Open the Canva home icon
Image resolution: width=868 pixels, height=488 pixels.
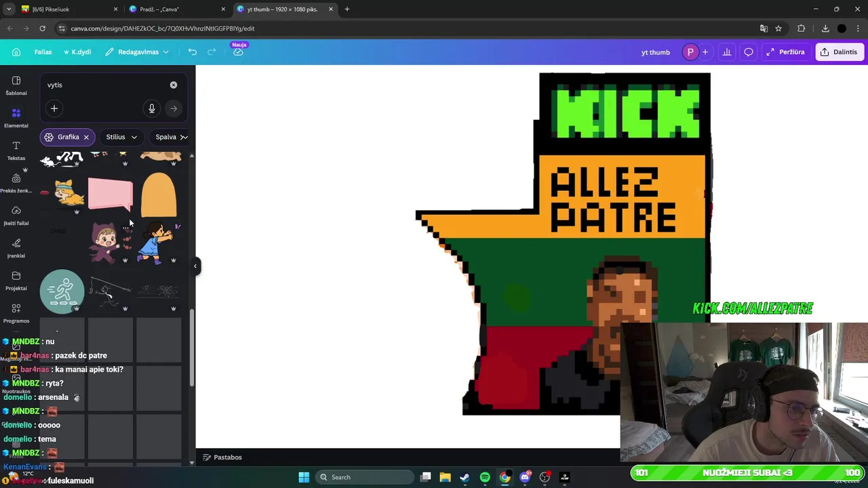coord(16,52)
